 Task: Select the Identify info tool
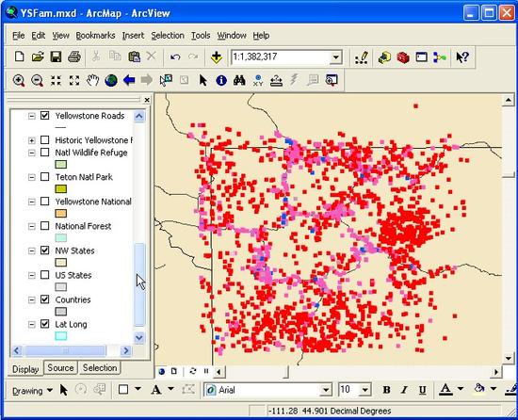click(221, 80)
